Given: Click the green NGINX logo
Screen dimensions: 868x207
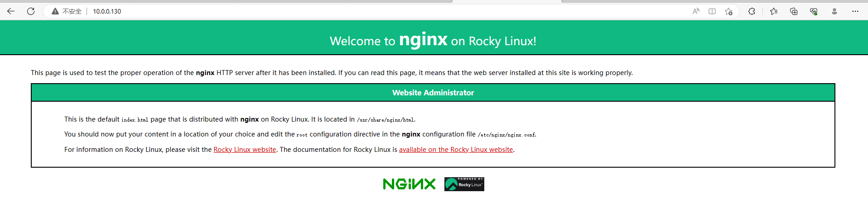Looking at the screenshot, I should [409, 184].
